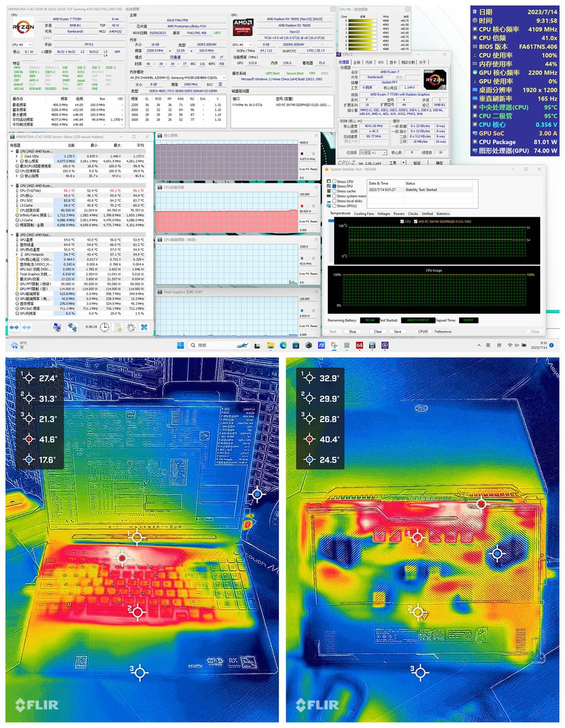Viewport: 565px width, 728px height.
Task: Open HWiNFO remote monitor icon with magnifier
Action: point(57,327)
